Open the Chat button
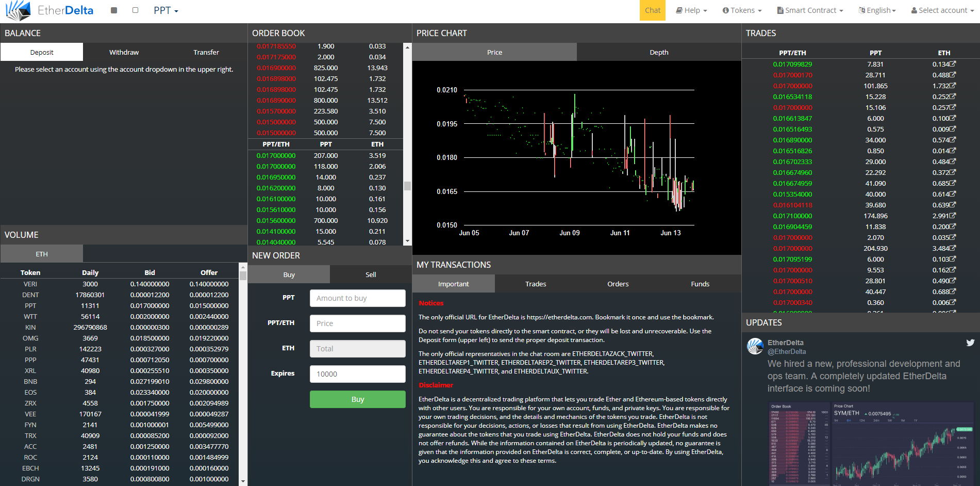The height and width of the screenshot is (486, 980). point(653,10)
